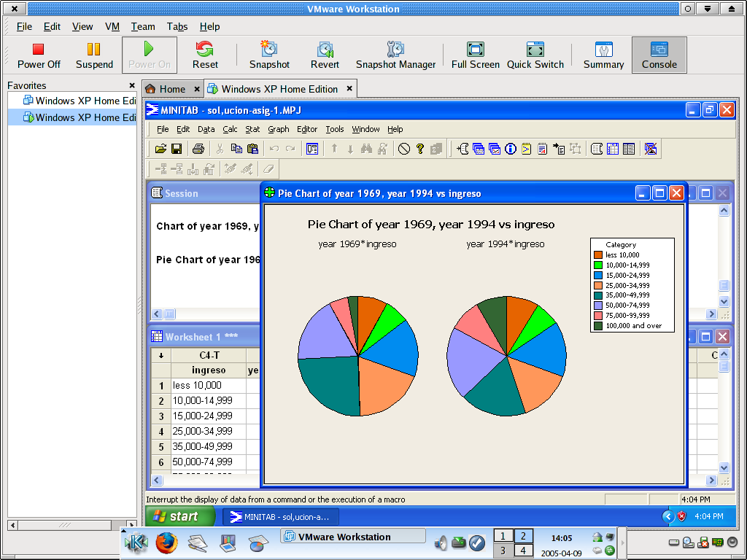747x560 pixels.
Task: Click the Cancel (no-entry circle) toolbar icon
Action: (404, 149)
